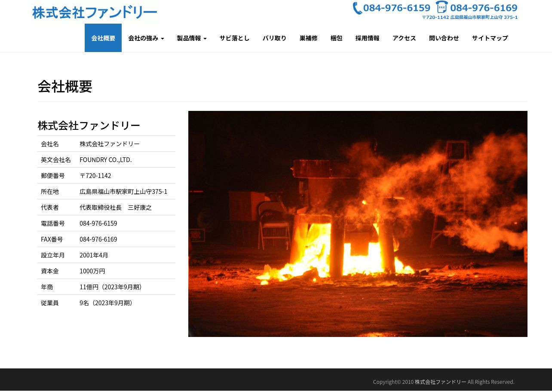Open the アクセス page
This screenshot has height=392, width=552.
tap(404, 38)
